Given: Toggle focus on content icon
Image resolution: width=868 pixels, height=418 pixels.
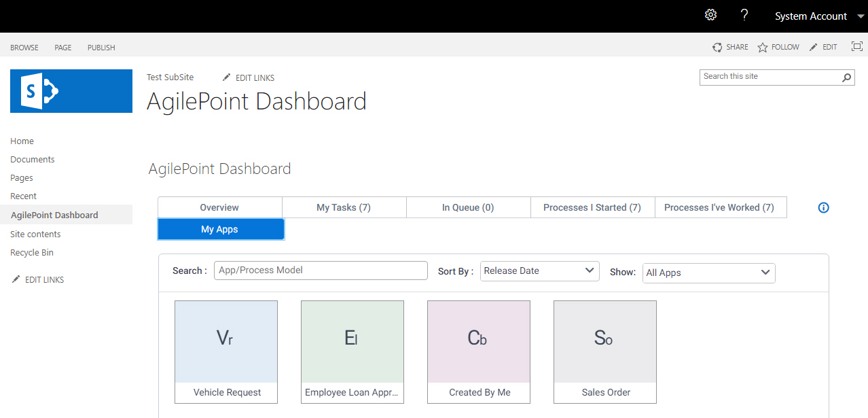Looking at the screenshot, I should [x=857, y=46].
